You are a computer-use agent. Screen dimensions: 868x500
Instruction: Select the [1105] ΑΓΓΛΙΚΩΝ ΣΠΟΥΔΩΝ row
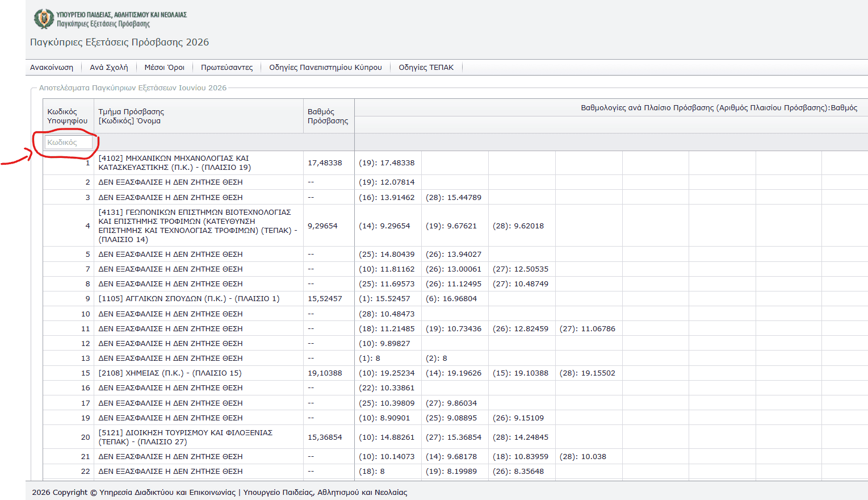[x=455, y=299]
